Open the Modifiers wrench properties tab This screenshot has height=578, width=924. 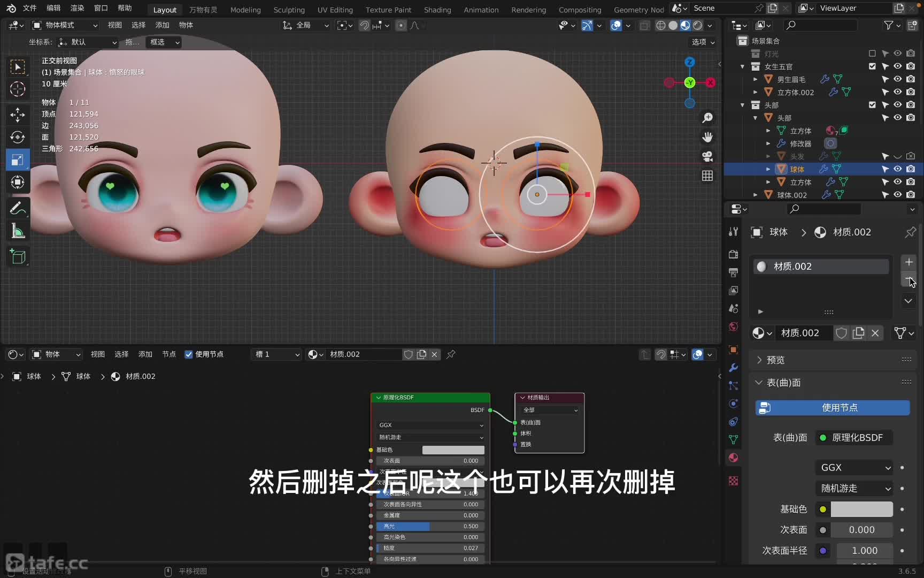coord(734,368)
